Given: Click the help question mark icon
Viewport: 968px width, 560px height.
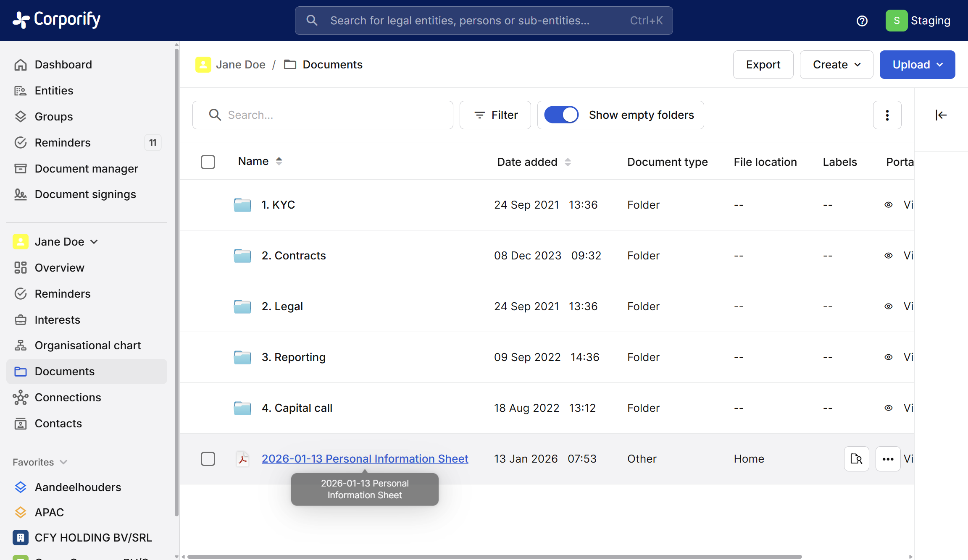Looking at the screenshot, I should click(x=862, y=21).
